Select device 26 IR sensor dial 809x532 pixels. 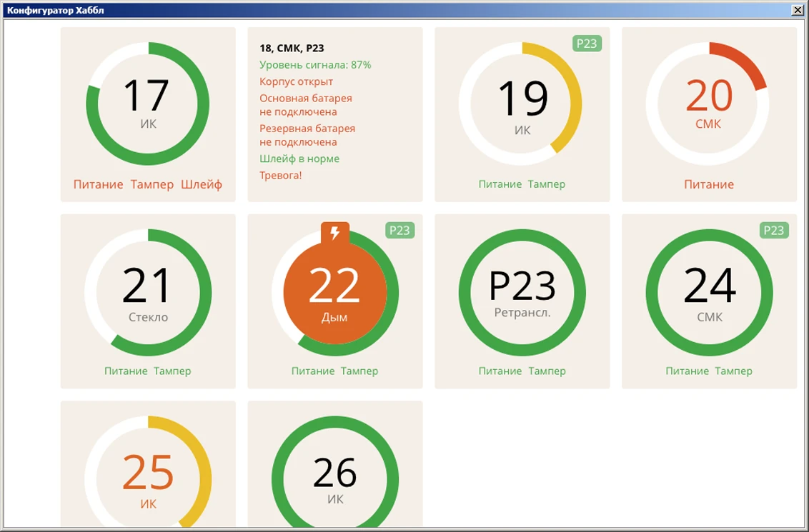[x=334, y=477]
